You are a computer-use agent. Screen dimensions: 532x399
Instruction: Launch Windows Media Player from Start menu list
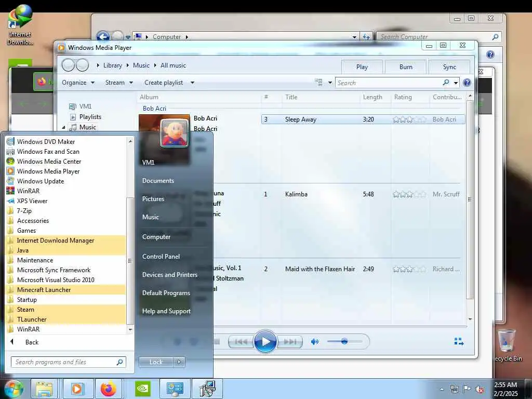click(x=48, y=171)
